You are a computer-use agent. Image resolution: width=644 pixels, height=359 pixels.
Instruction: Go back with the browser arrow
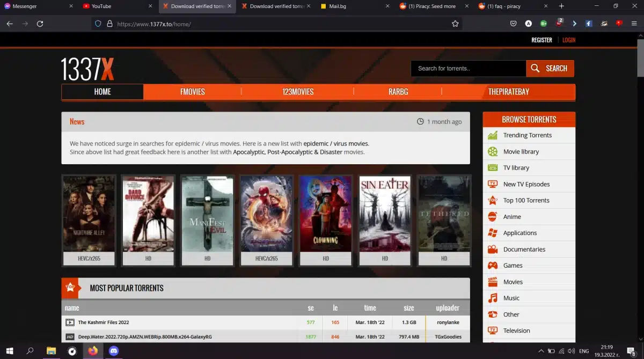click(10, 24)
